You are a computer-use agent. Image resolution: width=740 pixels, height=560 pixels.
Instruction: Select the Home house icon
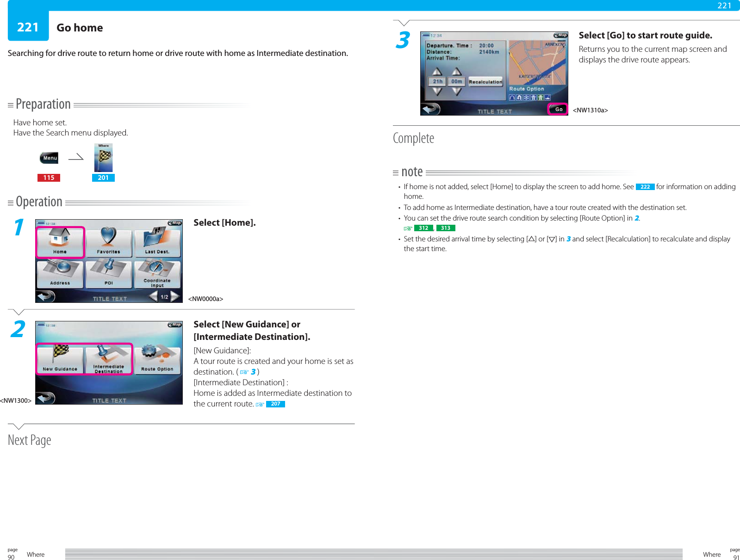(x=60, y=242)
